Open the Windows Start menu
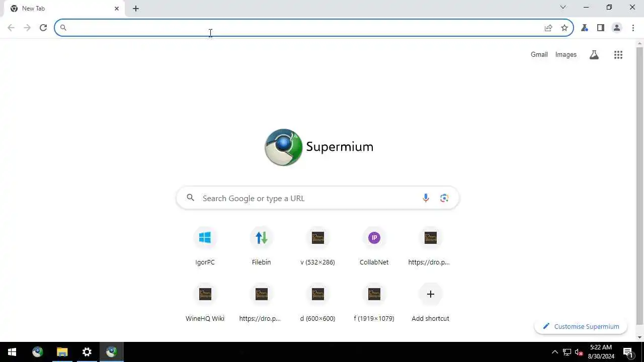 pos(12,352)
